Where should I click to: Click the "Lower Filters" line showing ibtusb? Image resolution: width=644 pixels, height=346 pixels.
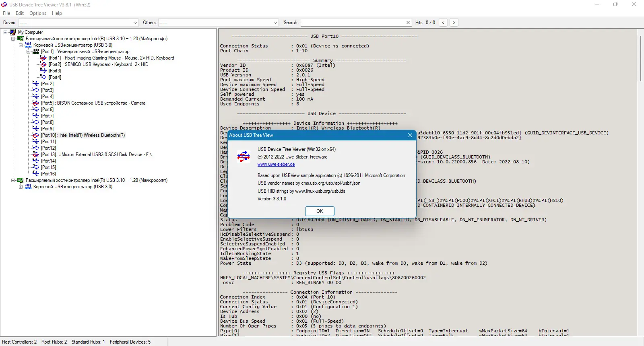pos(267,229)
